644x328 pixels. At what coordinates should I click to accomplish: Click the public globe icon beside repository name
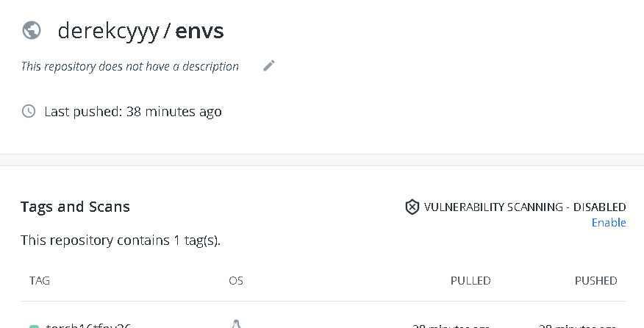31,30
